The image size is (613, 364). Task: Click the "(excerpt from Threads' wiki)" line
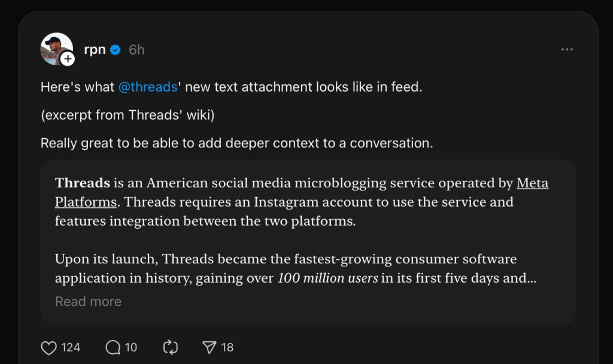click(128, 115)
